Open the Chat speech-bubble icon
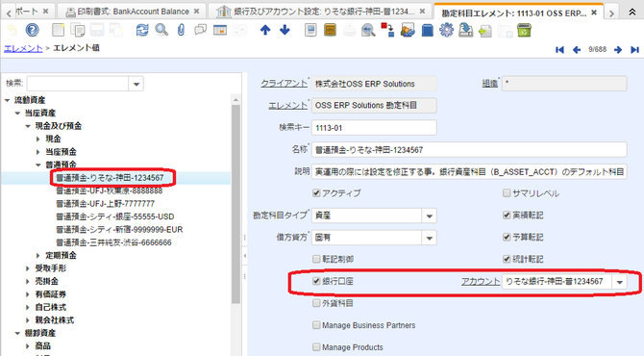The width and height of the screenshot is (644, 356). (200, 30)
